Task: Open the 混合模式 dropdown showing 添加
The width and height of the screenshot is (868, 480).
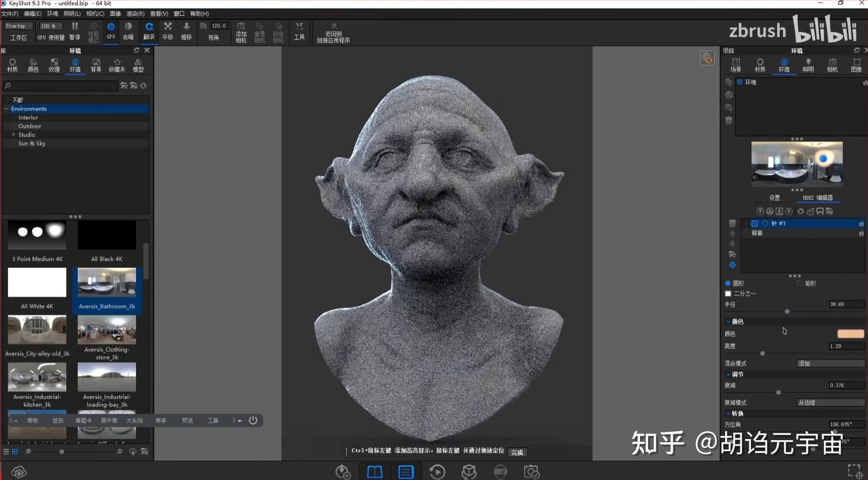Action: (830, 363)
